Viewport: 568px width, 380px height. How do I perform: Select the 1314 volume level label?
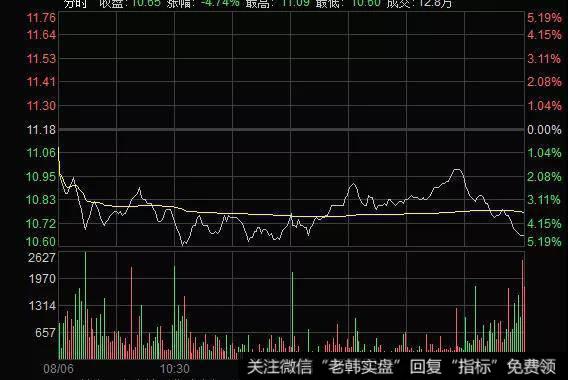click(42, 306)
